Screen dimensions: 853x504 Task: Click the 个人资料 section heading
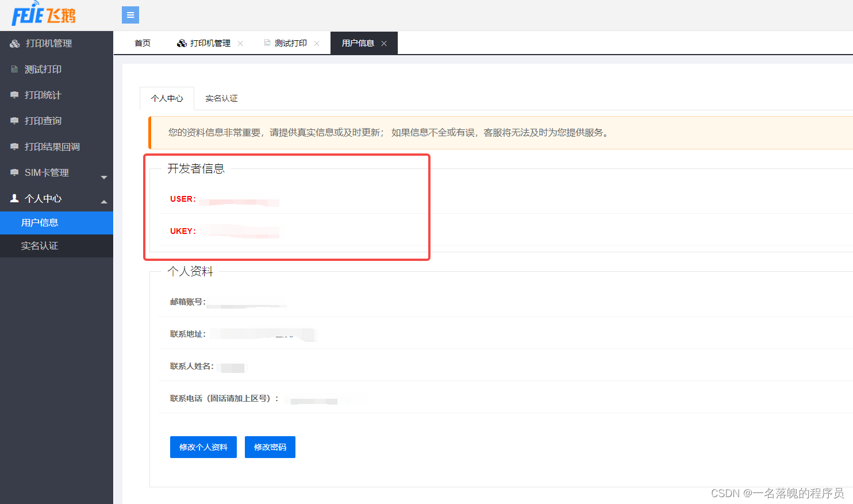click(190, 271)
